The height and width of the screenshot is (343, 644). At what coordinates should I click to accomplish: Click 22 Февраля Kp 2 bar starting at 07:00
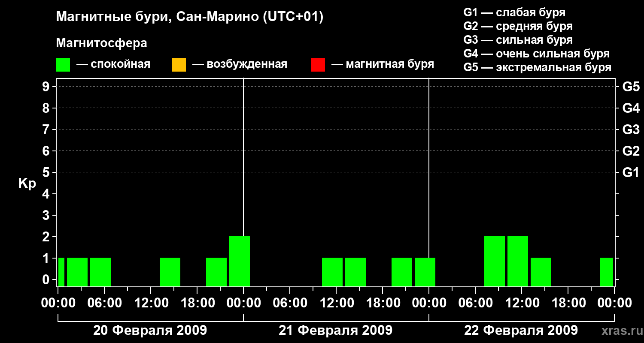tap(495, 261)
